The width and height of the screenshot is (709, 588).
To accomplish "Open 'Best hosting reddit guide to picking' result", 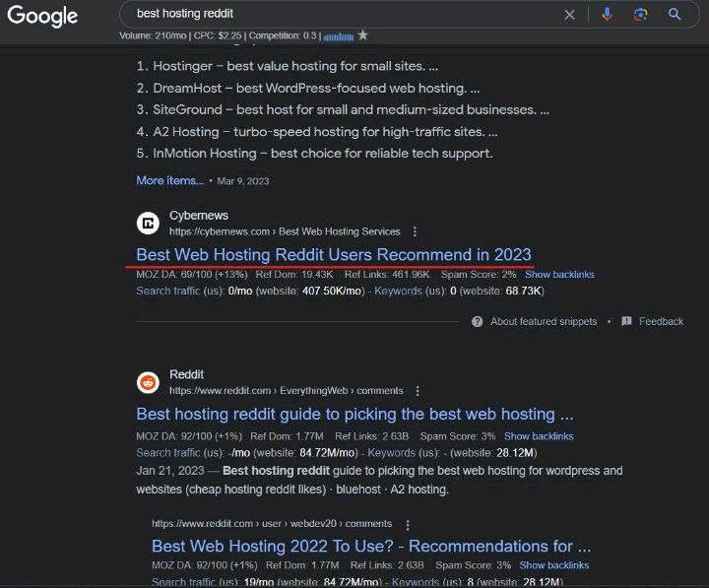I will pyautogui.click(x=354, y=415).
